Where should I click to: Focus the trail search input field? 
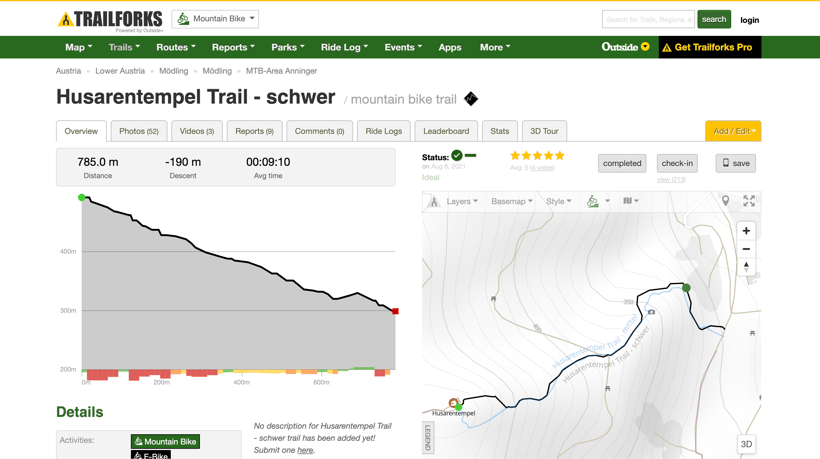click(x=647, y=19)
